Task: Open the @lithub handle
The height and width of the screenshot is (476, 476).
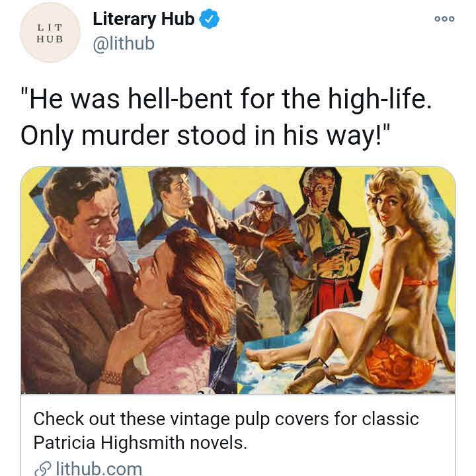Action: (124, 44)
